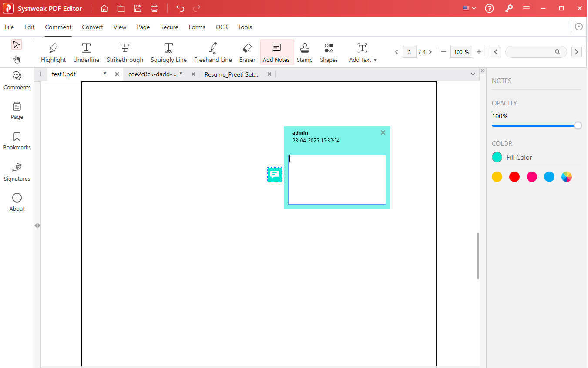Undo the last action
The height and width of the screenshot is (368, 588).
click(180, 8)
